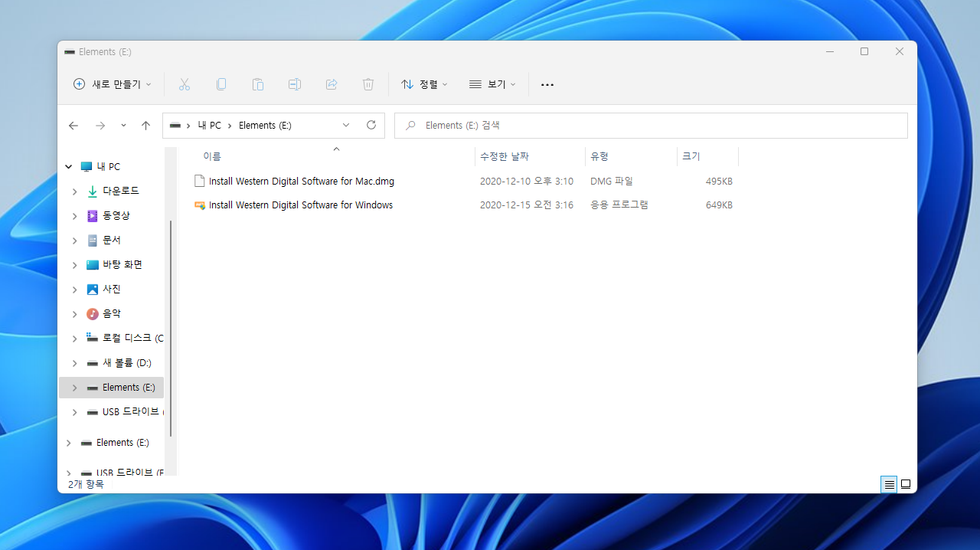Expand the 바탕 화면 tree node
This screenshot has width=980, height=550.
coord(74,265)
